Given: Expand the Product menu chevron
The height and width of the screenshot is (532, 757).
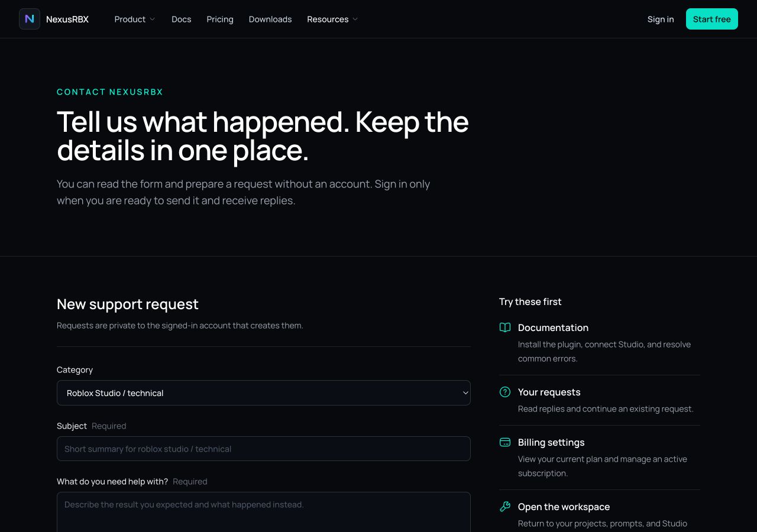Looking at the screenshot, I should 152,19.
